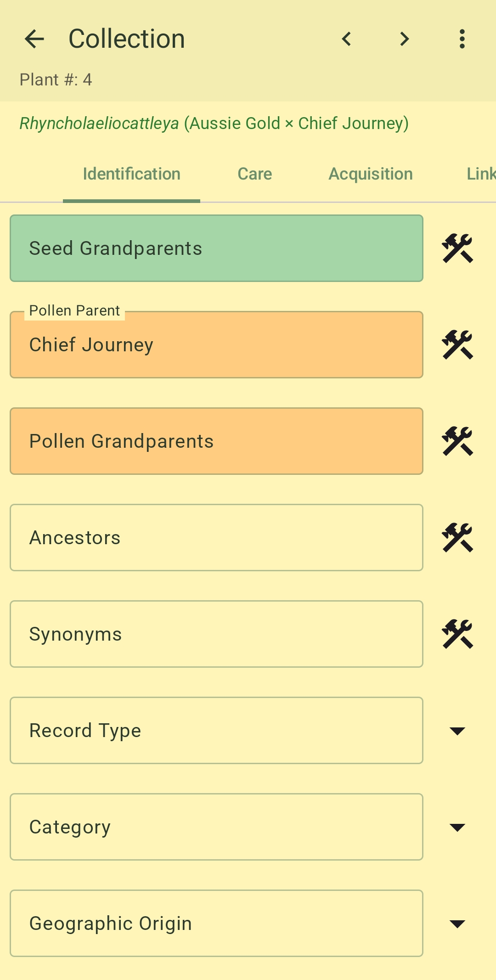Switch to the Acquisition tab

click(x=371, y=174)
